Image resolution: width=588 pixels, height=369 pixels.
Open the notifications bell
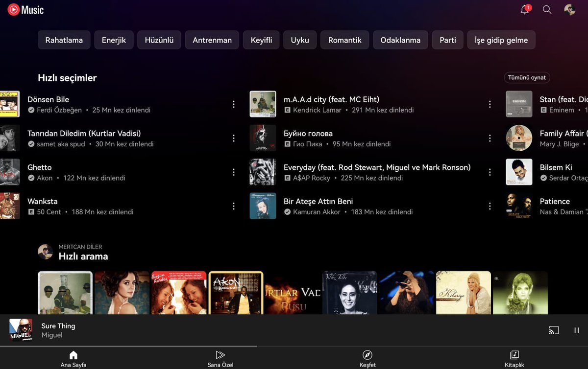[x=525, y=10]
